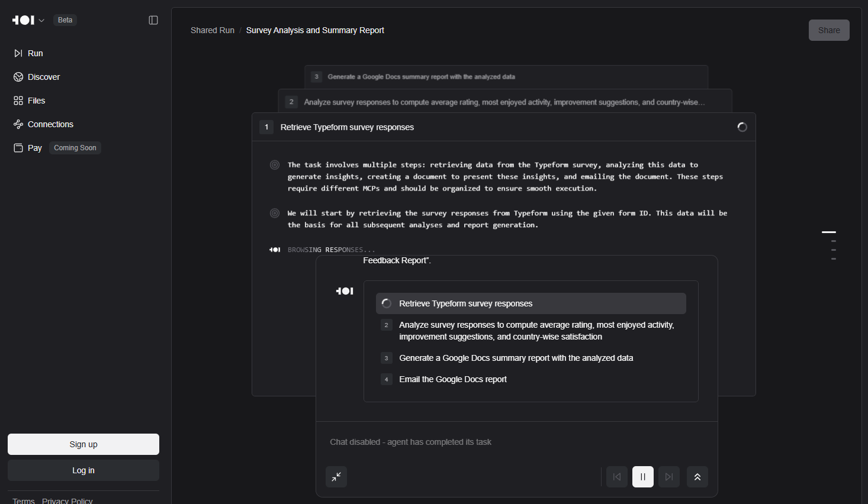The width and height of the screenshot is (868, 504).
Task: Click the loading spinner in step 1 header
Action: coord(742,127)
